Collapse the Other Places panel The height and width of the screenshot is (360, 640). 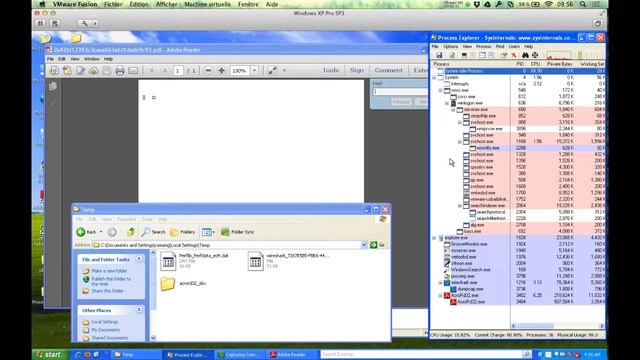(x=139, y=310)
